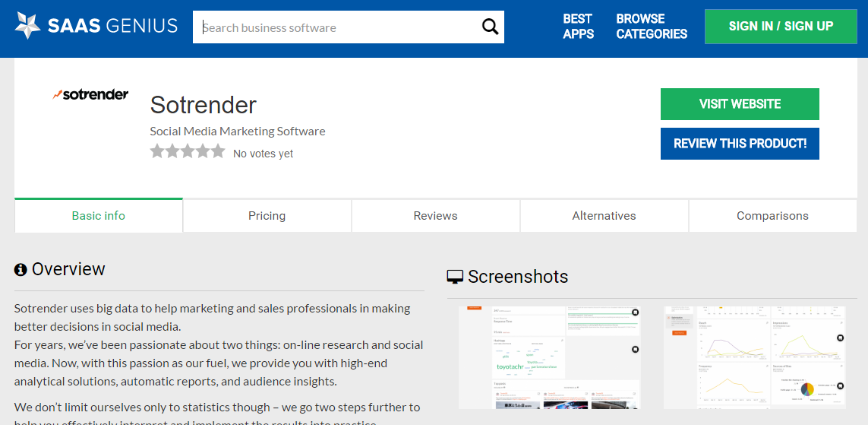This screenshot has height=425, width=868.
Task: Rate the product with the third star
Action: (188, 152)
